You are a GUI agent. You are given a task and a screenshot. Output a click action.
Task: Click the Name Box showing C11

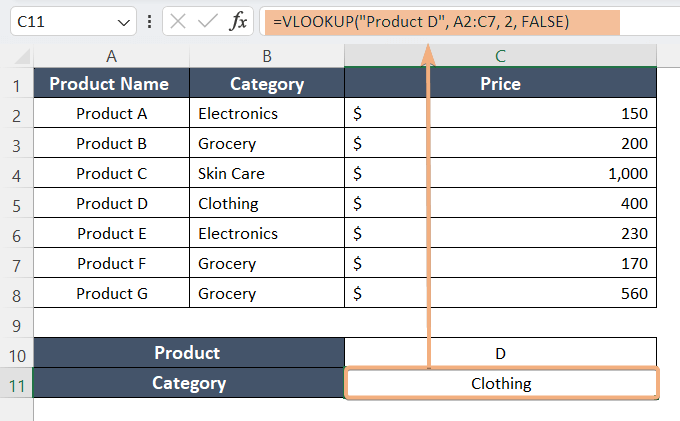(73, 21)
